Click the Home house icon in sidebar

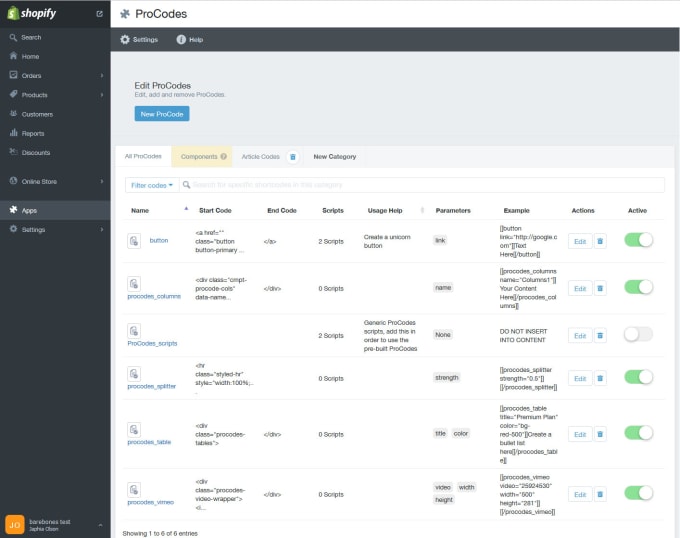pyautogui.click(x=13, y=56)
